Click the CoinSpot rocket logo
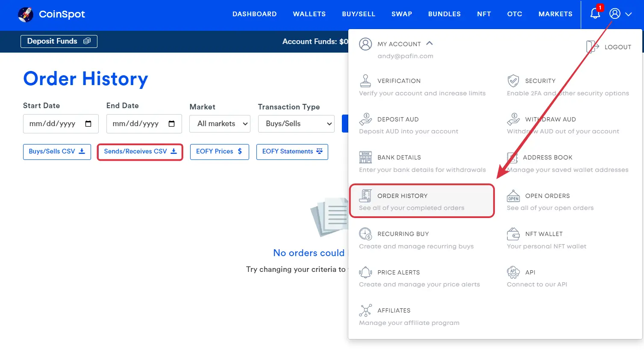This screenshot has height=351, width=644. (26, 15)
